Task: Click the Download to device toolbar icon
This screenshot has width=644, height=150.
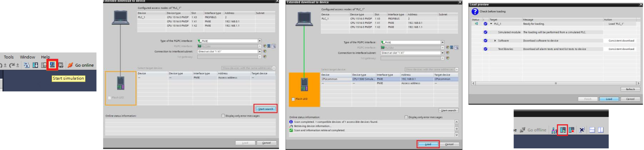Action: (x=35, y=65)
